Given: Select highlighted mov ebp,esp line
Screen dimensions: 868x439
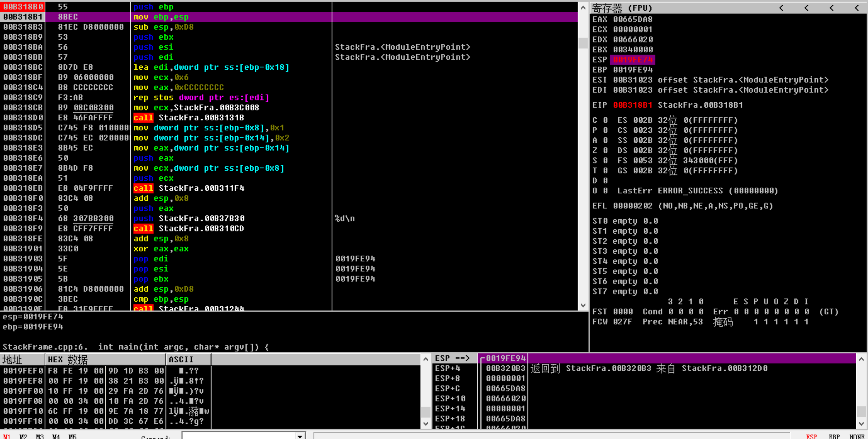Looking at the screenshot, I should (289, 17).
